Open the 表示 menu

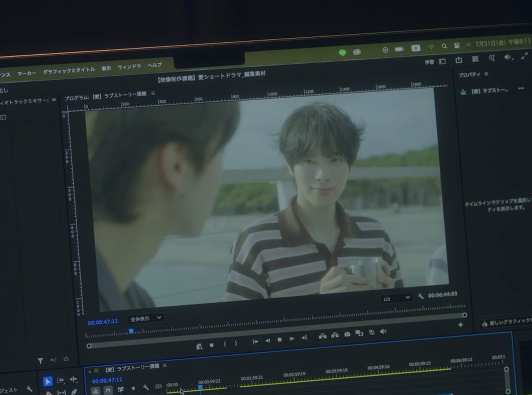tap(106, 68)
